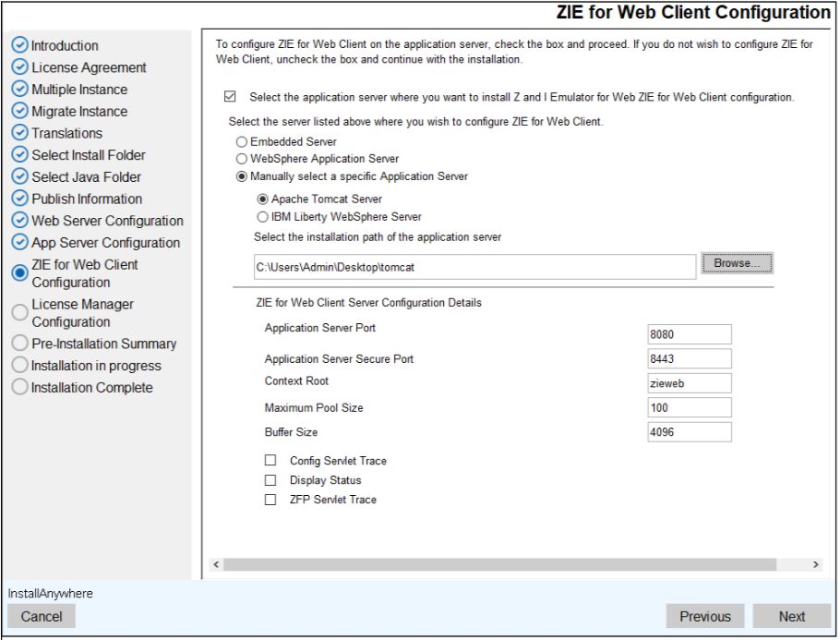Click the 'Maximum Pool Size' label

[x=314, y=407]
